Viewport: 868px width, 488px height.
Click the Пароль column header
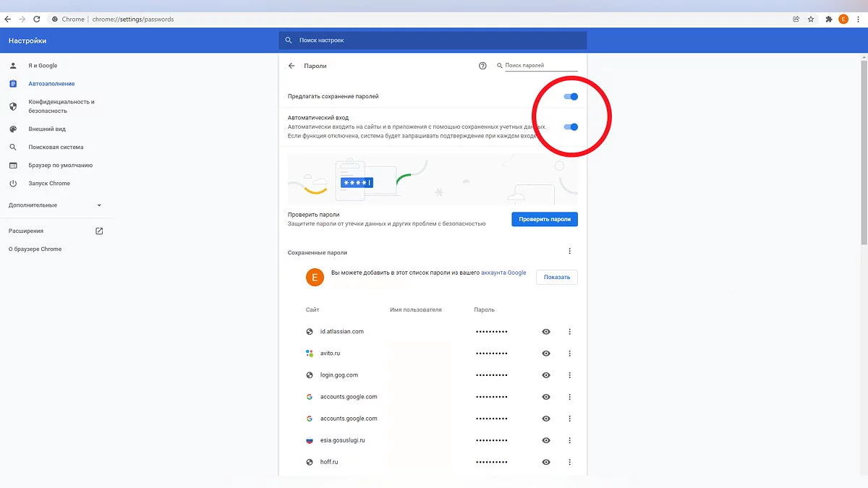pyautogui.click(x=485, y=310)
